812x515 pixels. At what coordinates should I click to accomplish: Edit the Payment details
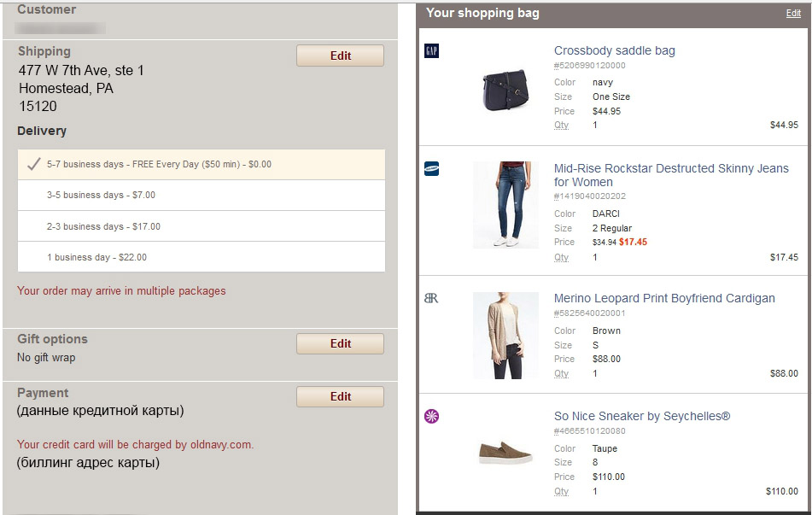pos(340,396)
